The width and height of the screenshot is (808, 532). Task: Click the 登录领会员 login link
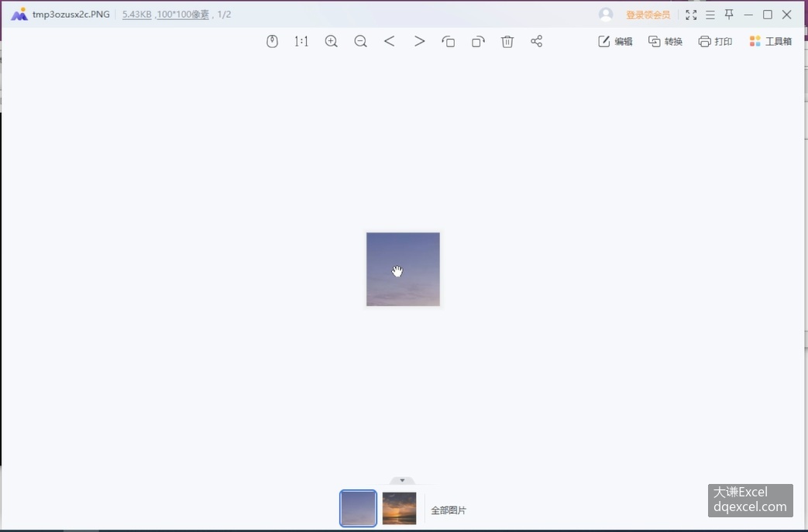pyautogui.click(x=648, y=15)
